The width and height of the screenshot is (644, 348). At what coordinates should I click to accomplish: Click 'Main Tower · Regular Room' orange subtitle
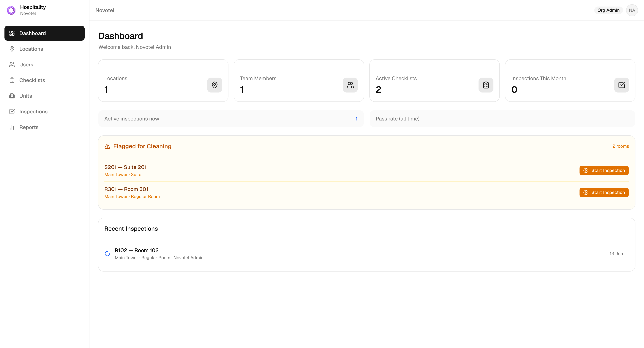(132, 197)
